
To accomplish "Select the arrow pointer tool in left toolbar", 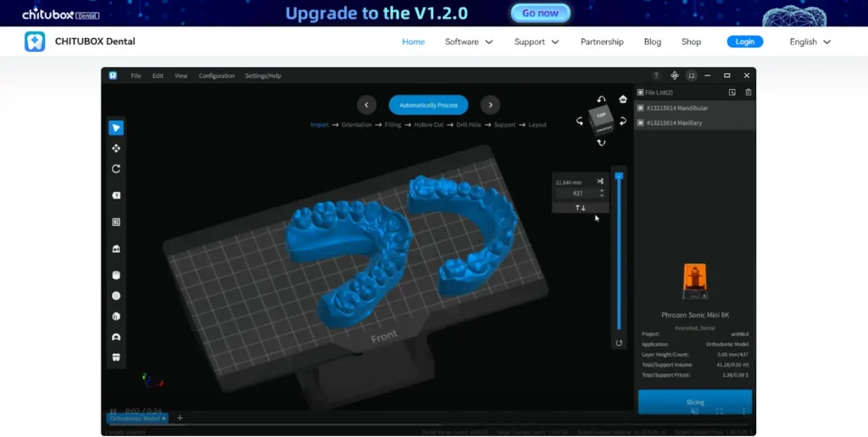I will click(x=115, y=128).
